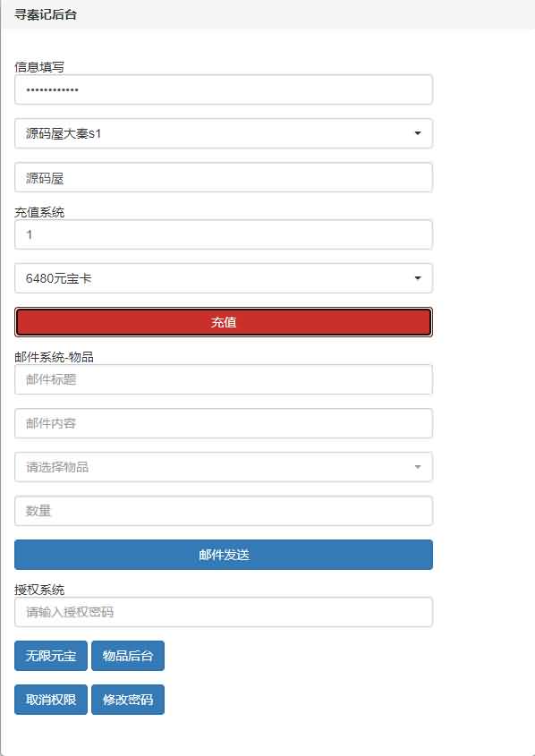The image size is (535, 756).
Task: Click the 无限元宝 unlimited gold button
Action: (50, 656)
